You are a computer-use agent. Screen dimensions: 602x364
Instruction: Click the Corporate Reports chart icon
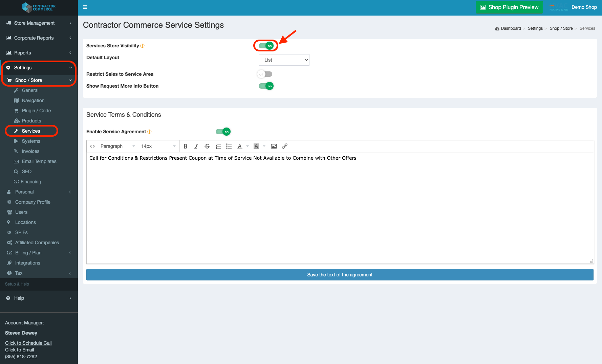(8, 38)
